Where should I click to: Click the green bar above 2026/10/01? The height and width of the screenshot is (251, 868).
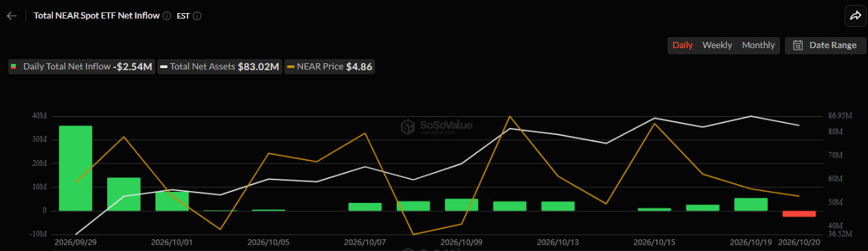click(x=172, y=201)
